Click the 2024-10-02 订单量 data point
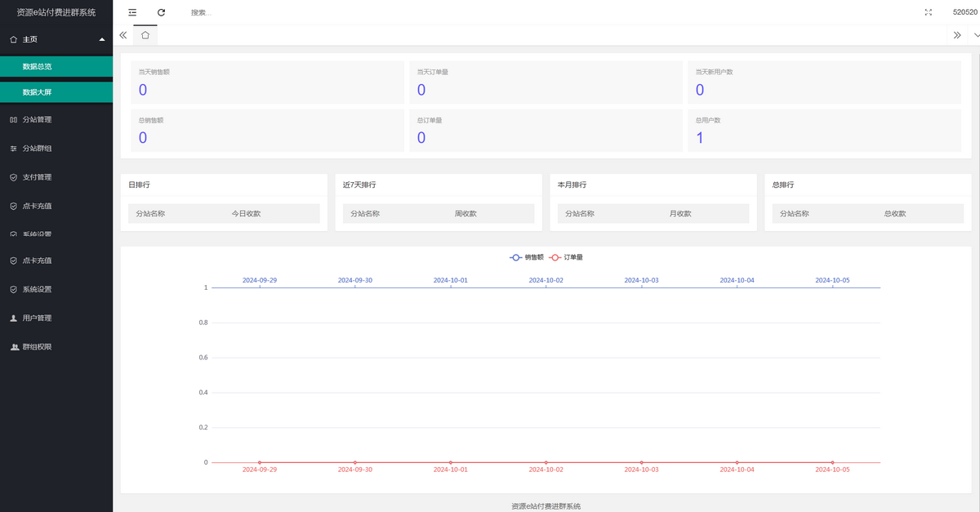Image resolution: width=980 pixels, height=512 pixels. click(546, 462)
